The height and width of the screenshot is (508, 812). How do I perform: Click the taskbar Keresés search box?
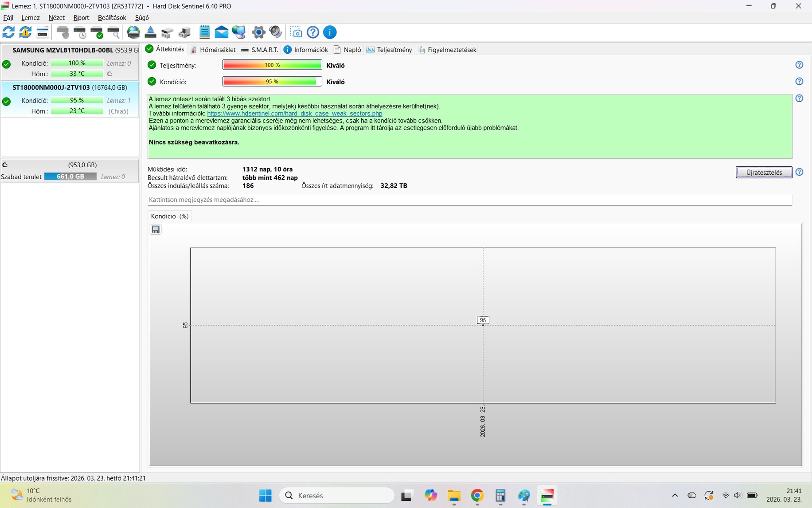pos(337,496)
